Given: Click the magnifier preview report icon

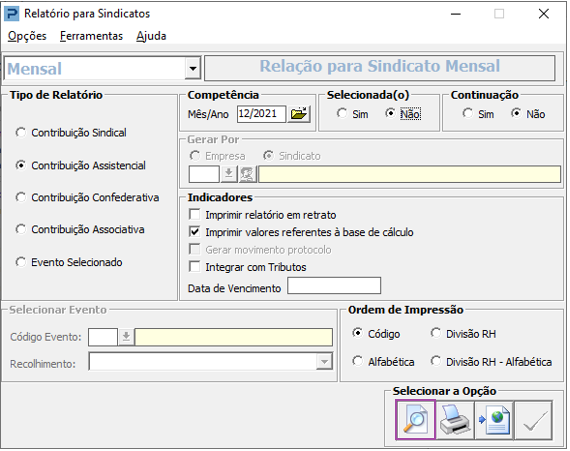Looking at the screenshot, I should 416,420.
